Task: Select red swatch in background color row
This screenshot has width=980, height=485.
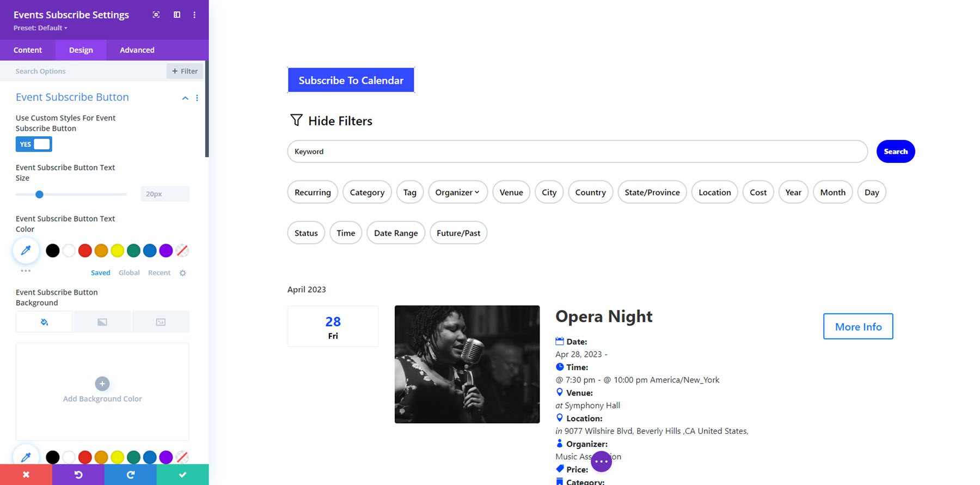Action: coord(85,457)
